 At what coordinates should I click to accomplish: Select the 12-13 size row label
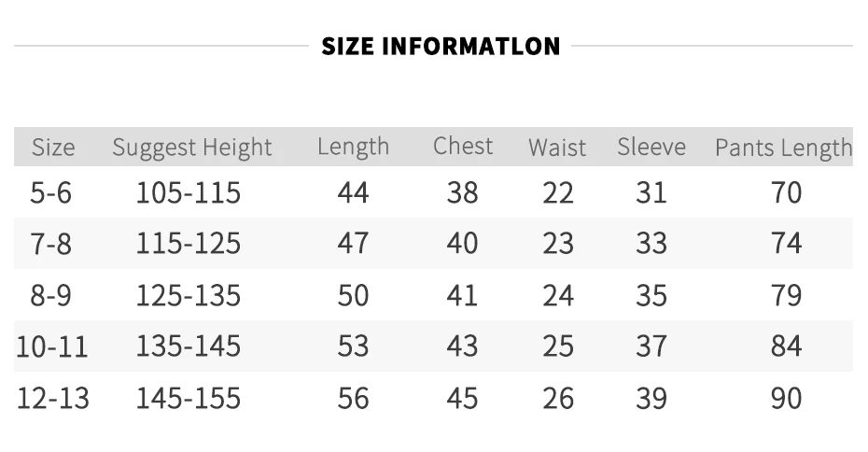click(53, 398)
